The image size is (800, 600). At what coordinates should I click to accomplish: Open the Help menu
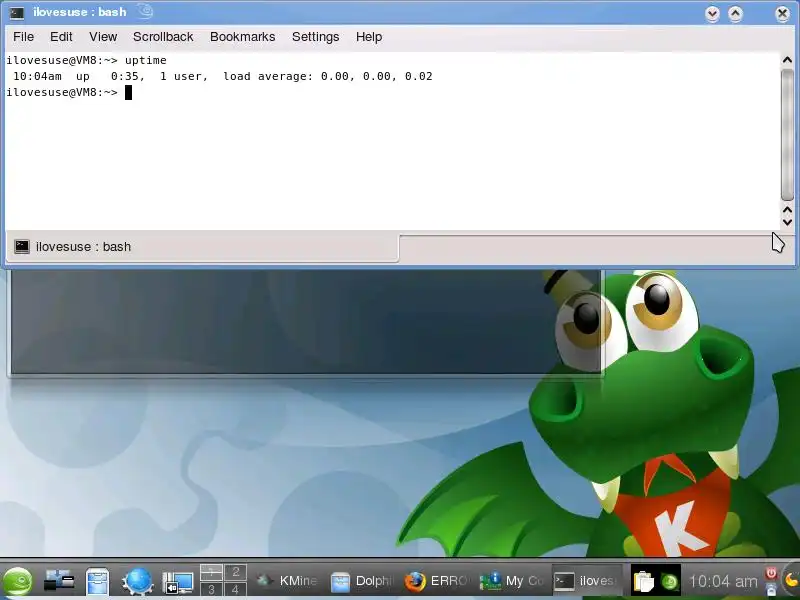pos(369,37)
